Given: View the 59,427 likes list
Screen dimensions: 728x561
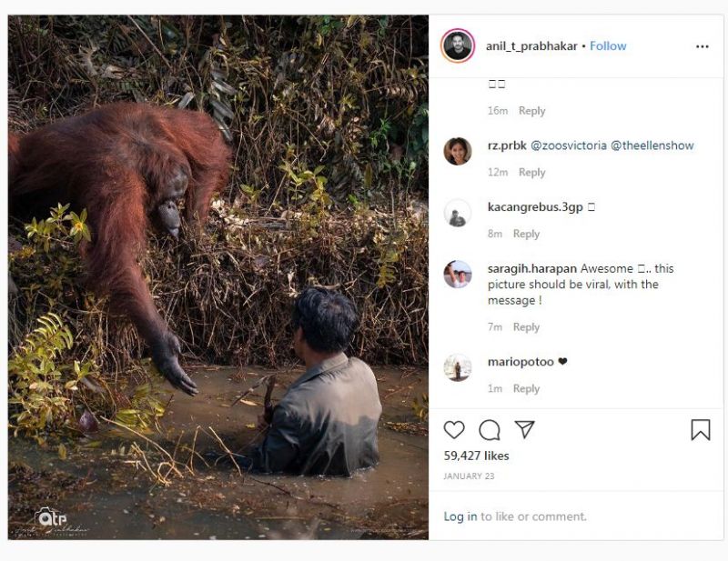Looking at the screenshot, I should (476, 456).
